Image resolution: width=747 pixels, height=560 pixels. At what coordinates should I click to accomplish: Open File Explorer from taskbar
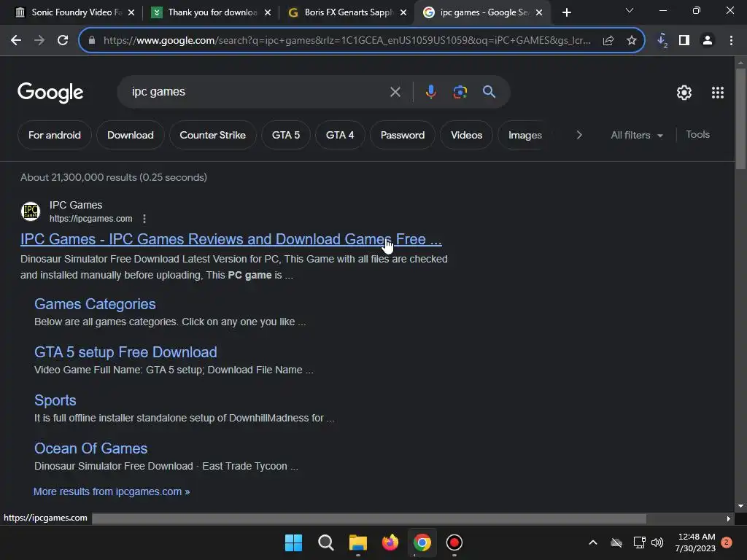point(357,542)
